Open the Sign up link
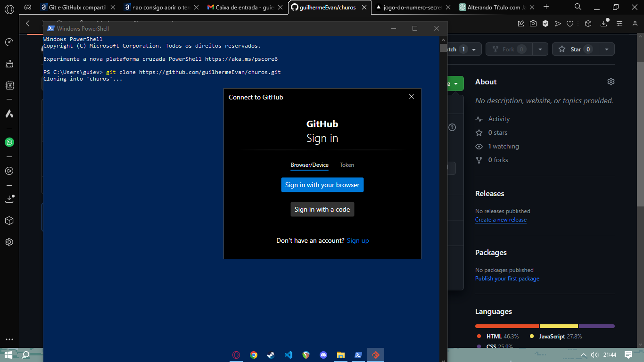The height and width of the screenshot is (362, 644). point(358,240)
